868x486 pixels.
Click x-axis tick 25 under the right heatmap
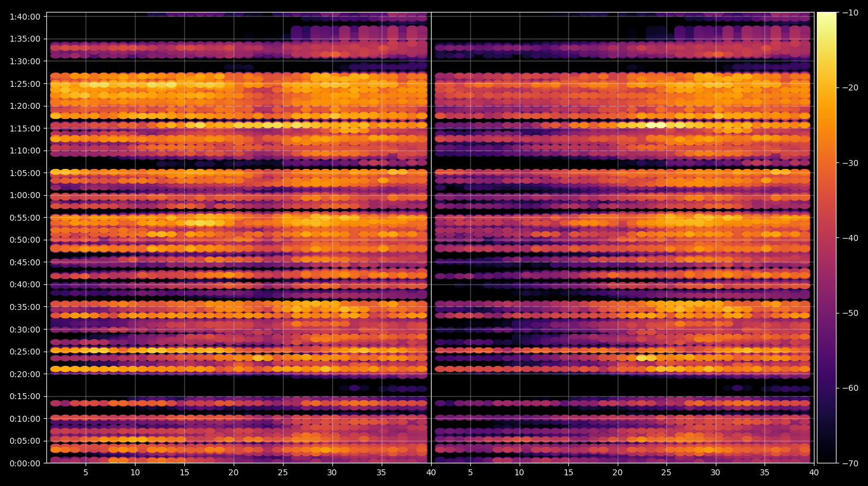pos(666,473)
